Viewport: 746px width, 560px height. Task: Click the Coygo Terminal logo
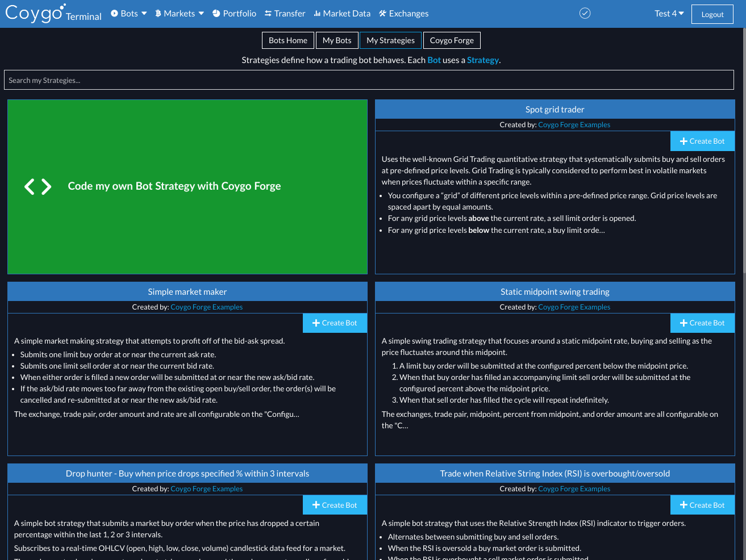point(53,13)
